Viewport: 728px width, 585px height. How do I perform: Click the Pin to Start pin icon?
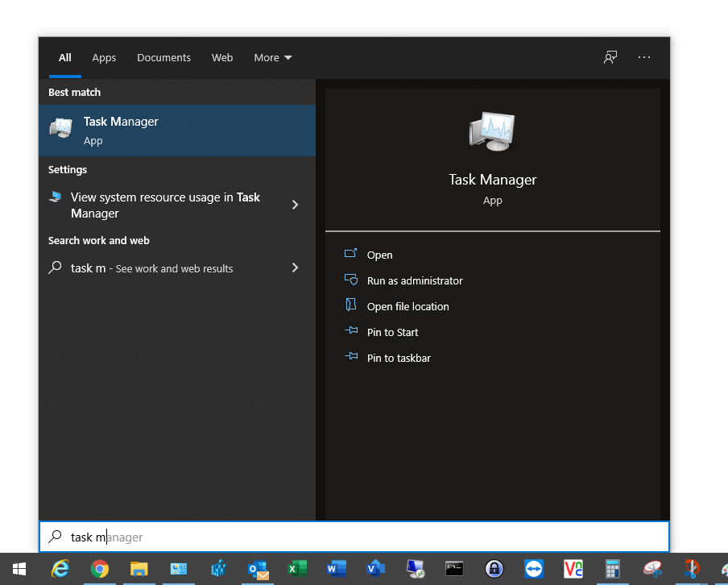click(351, 331)
